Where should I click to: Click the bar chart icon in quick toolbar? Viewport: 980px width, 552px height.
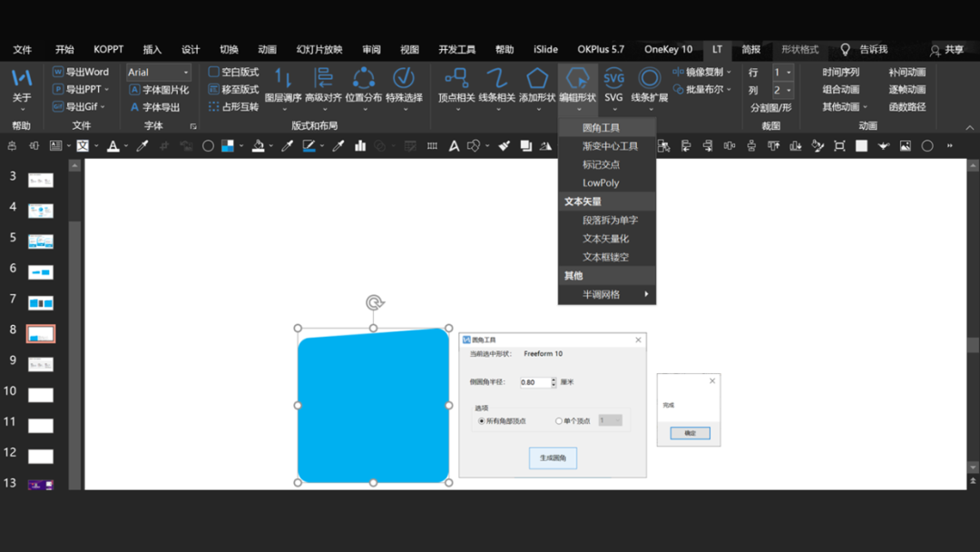tap(360, 145)
